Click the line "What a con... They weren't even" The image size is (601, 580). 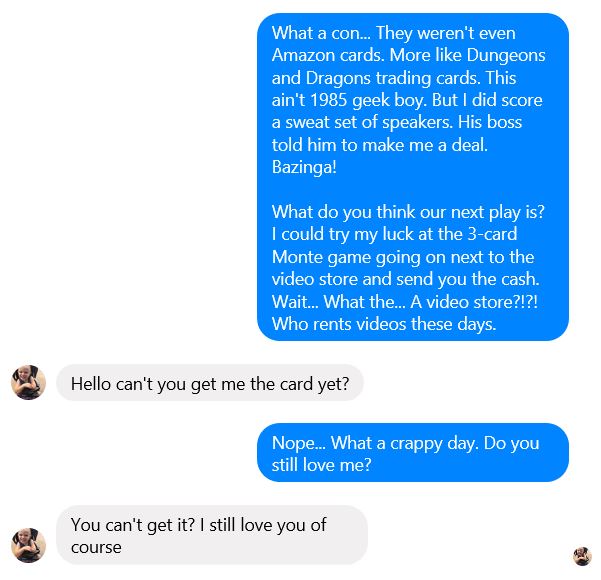click(x=394, y=33)
